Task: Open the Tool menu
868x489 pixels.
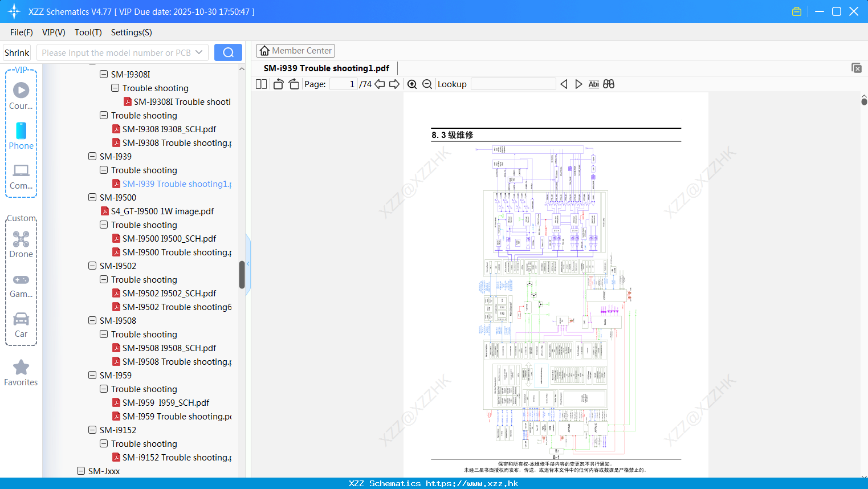Action: tap(88, 32)
